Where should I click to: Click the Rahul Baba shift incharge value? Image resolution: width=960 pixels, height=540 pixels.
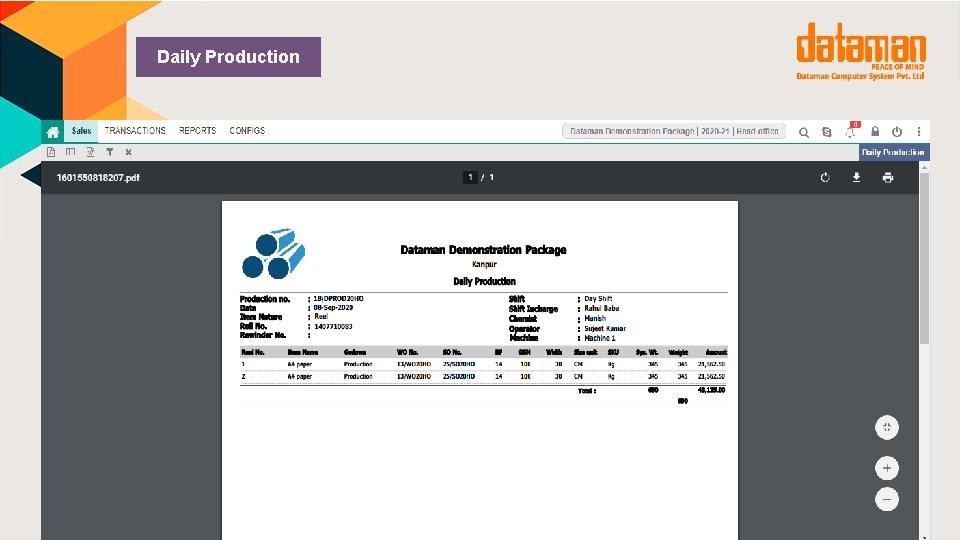[601, 309]
